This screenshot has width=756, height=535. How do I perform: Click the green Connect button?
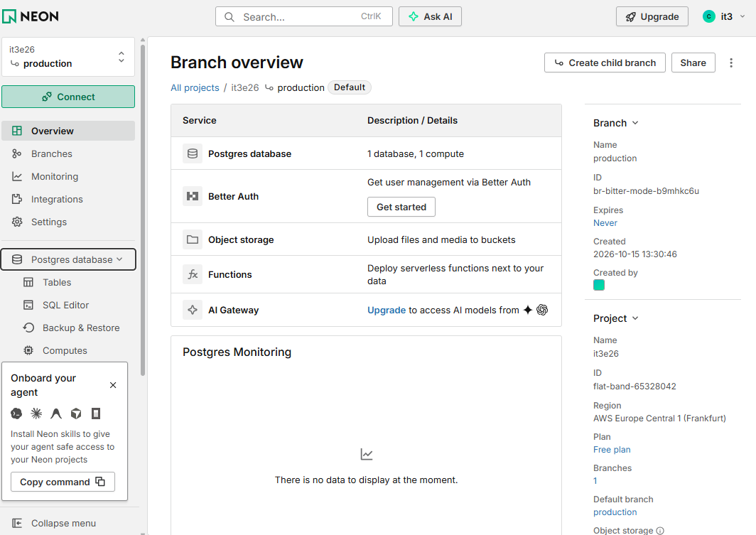[x=68, y=97]
